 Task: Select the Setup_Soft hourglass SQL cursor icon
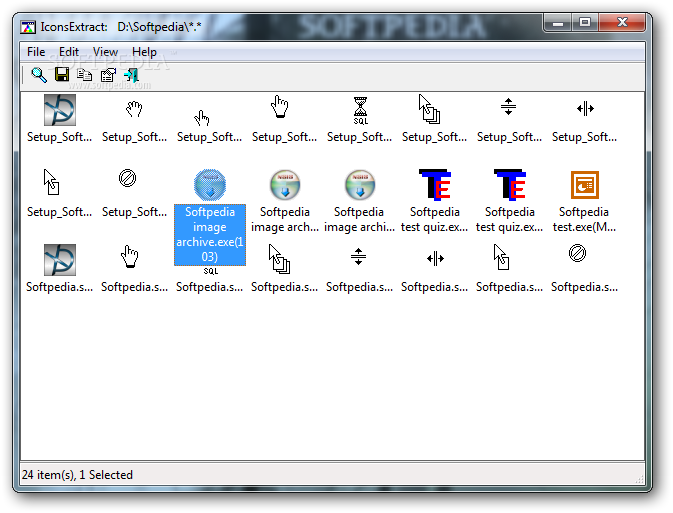pos(361,110)
